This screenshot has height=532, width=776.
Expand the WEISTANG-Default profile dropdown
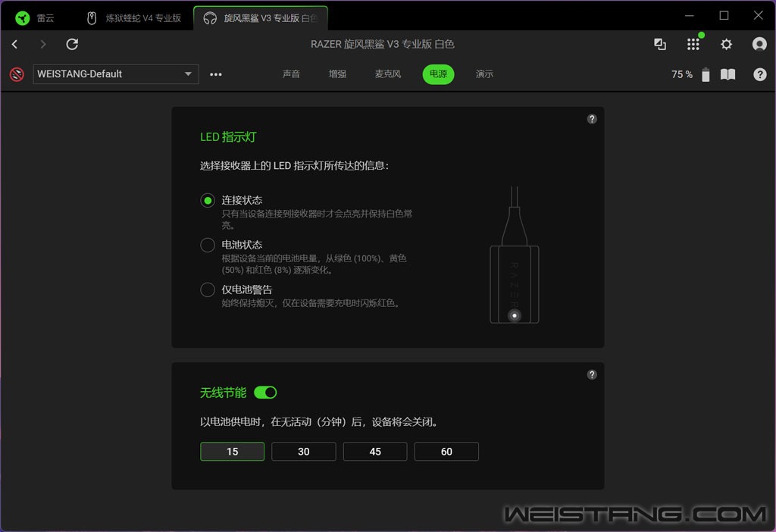(116, 74)
